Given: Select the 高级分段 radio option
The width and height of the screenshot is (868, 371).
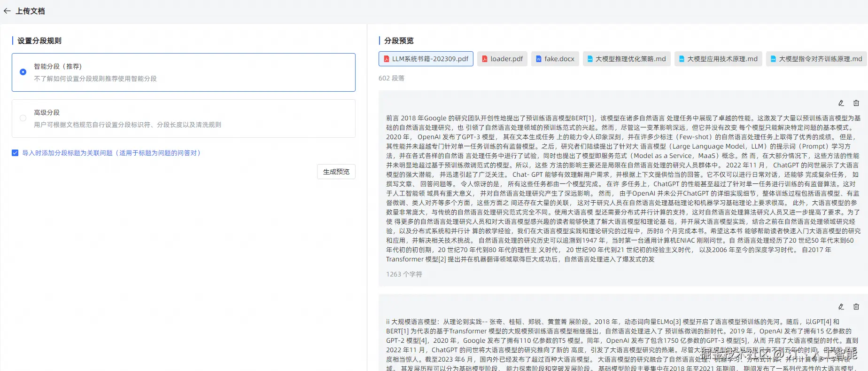Looking at the screenshot, I should point(23,118).
